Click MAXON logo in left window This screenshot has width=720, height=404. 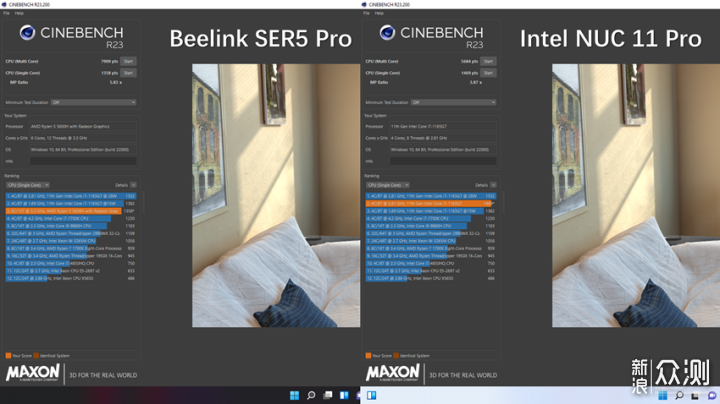33,372
